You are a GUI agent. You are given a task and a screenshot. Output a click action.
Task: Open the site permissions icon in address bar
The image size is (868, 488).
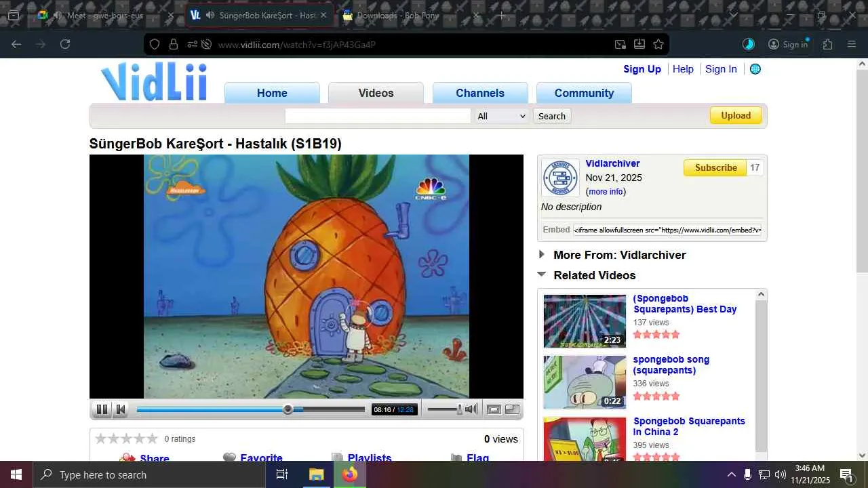point(192,45)
